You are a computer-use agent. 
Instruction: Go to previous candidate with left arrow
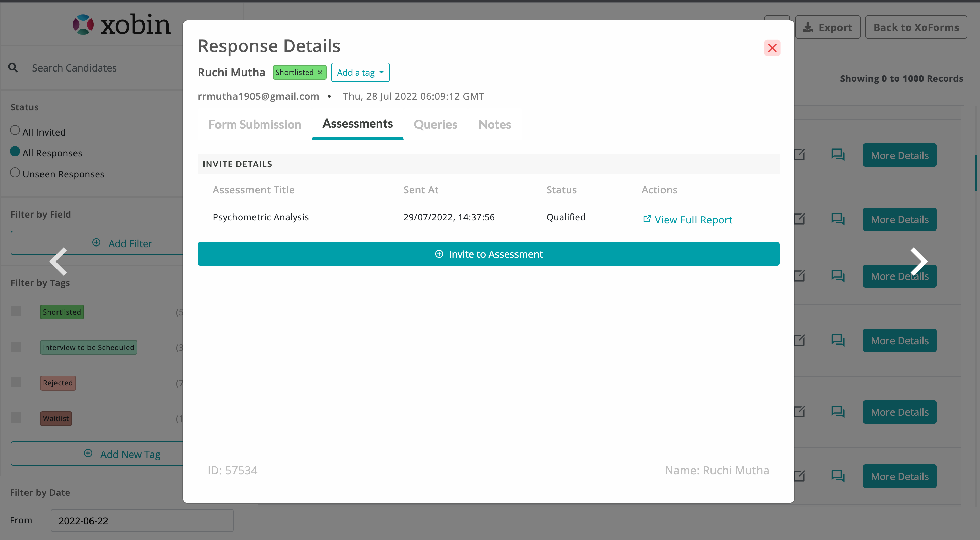[x=59, y=261]
